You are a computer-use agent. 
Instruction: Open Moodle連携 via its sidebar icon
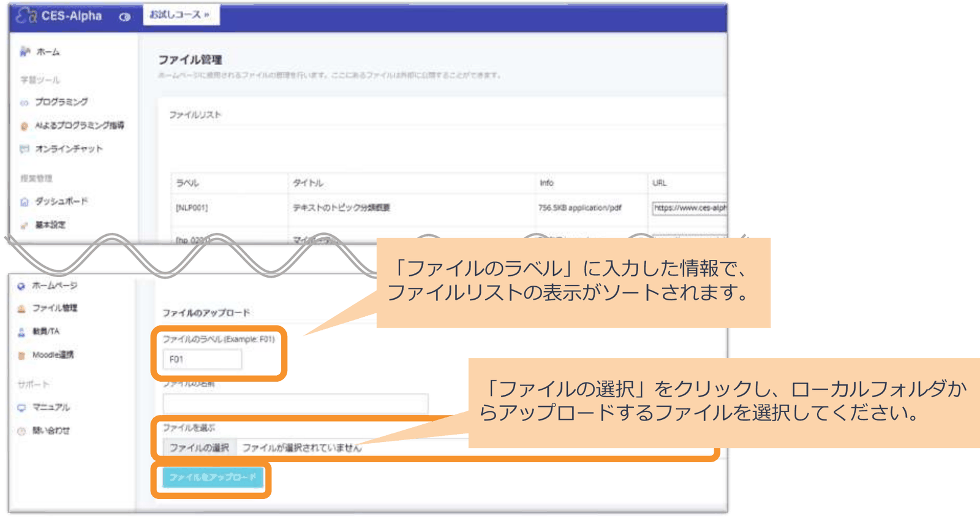[x=21, y=355]
